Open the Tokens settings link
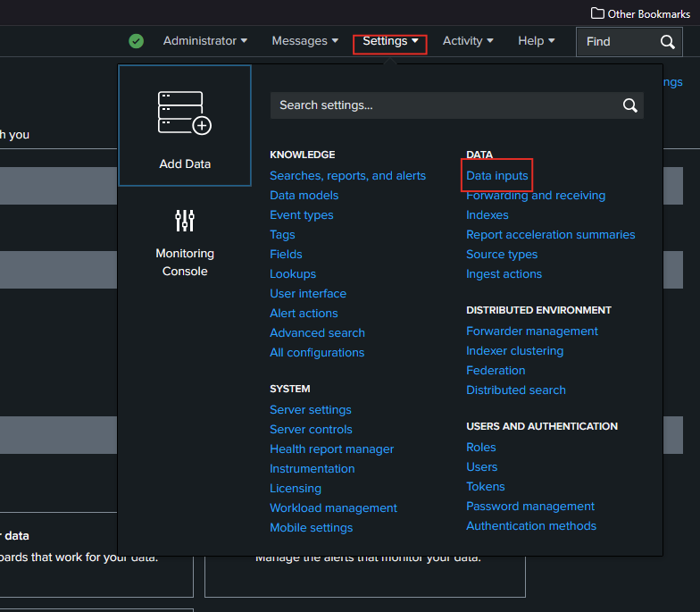Image resolution: width=700 pixels, height=612 pixels. click(x=486, y=486)
